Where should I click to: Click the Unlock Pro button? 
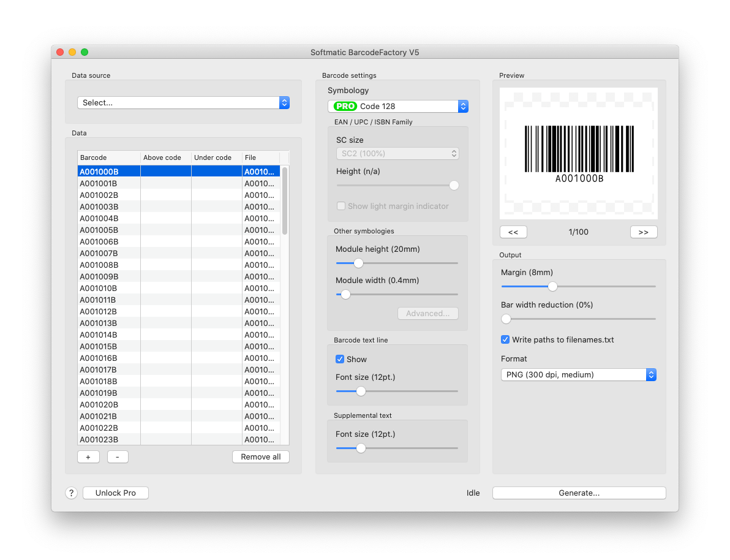click(x=116, y=493)
